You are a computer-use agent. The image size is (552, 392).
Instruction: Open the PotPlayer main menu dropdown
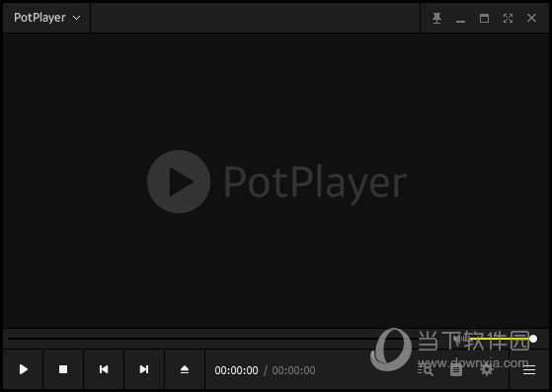pyautogui.click(x=46, y=18)
